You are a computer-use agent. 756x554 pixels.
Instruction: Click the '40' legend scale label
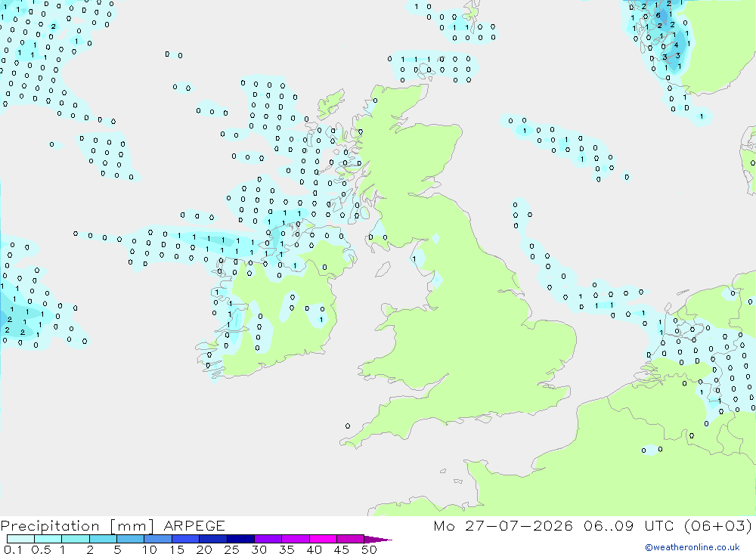click(x=314, y=549)
